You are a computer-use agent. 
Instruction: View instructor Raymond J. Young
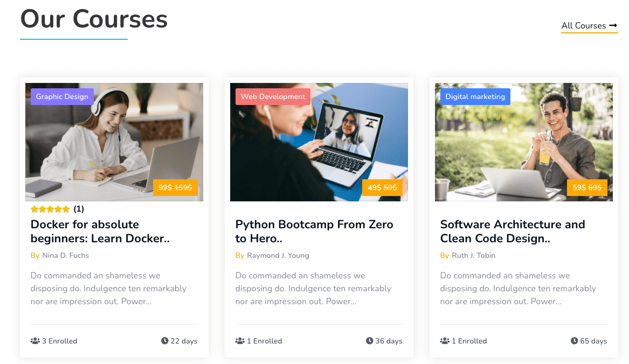[x=278, y=255]
